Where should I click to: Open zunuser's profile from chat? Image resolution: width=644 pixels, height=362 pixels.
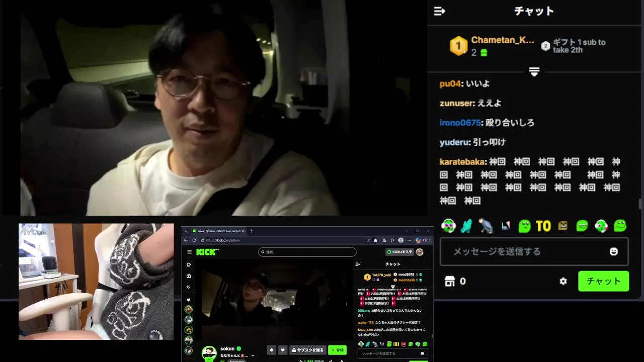(456, 103)
